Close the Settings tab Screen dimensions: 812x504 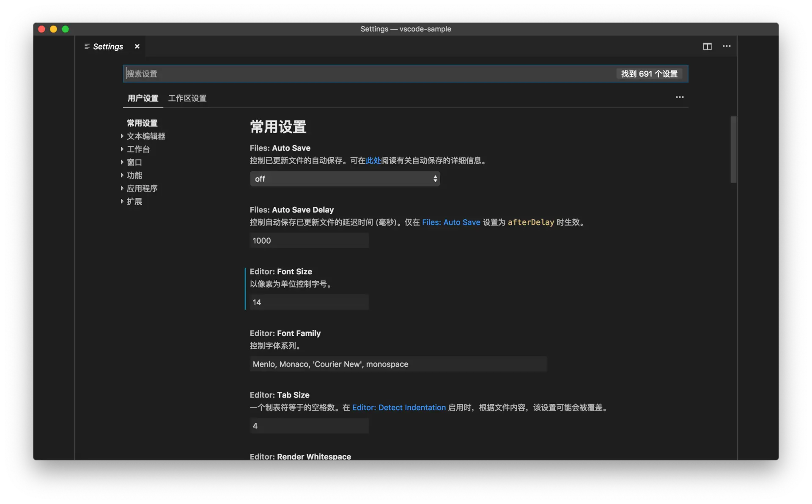137,47
